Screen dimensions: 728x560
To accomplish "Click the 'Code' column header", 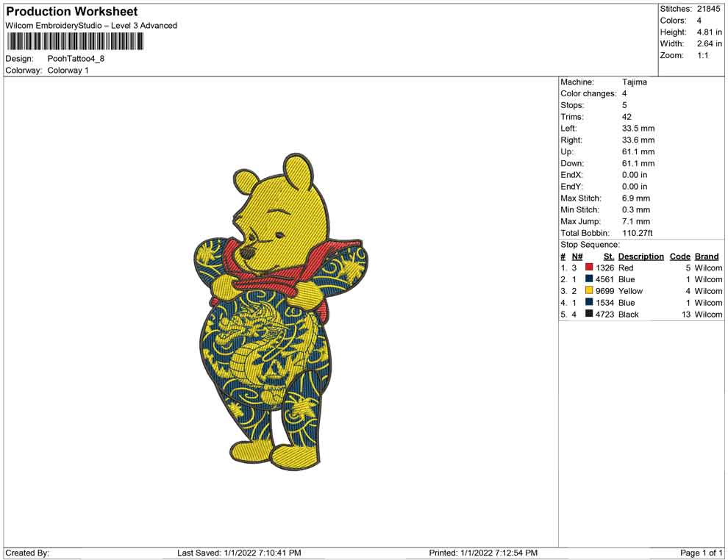I will [x=679, y=256].
